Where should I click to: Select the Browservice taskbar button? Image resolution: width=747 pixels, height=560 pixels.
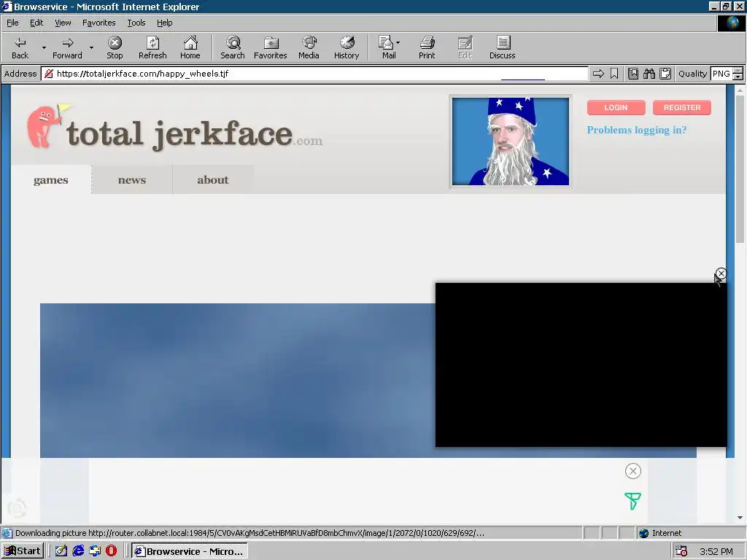pos(189,551)
